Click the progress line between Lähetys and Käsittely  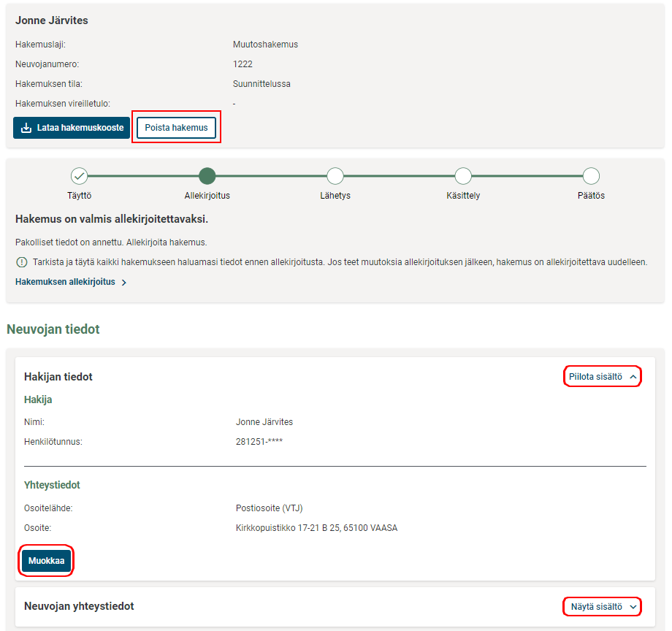coord(399,176)
